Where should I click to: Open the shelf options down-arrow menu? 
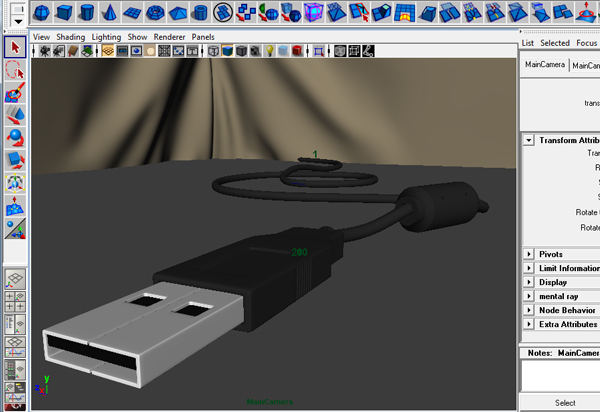click(18, 22)
